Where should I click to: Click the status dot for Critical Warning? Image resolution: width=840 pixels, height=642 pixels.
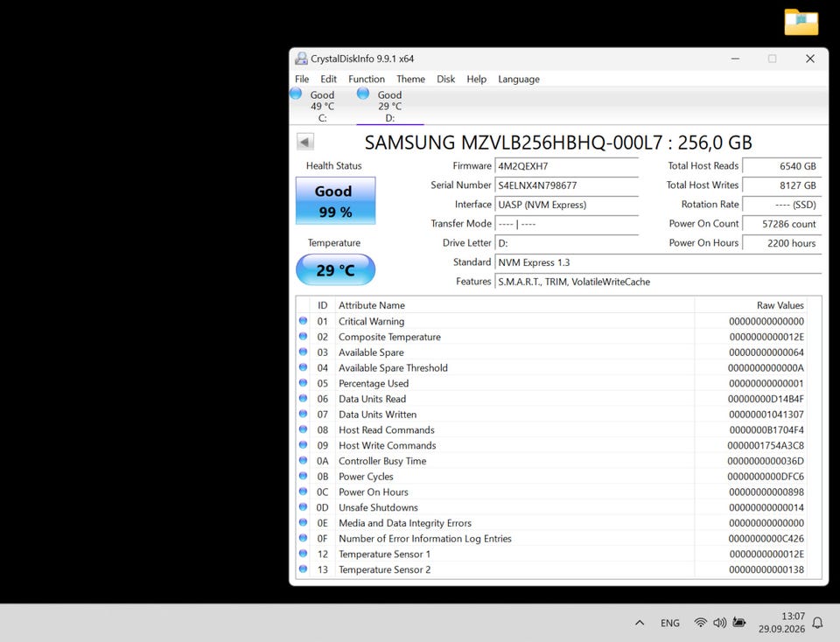(x=304, y=321)
